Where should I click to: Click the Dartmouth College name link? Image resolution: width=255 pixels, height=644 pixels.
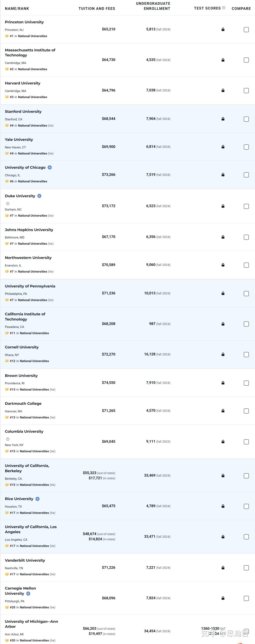coord(23,403)
